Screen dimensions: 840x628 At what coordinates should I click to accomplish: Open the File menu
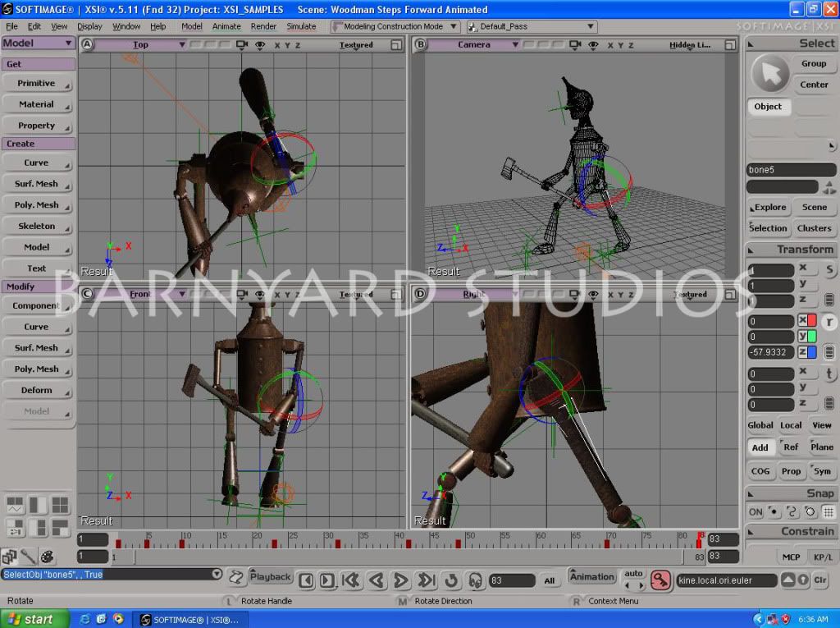(11, 26)
